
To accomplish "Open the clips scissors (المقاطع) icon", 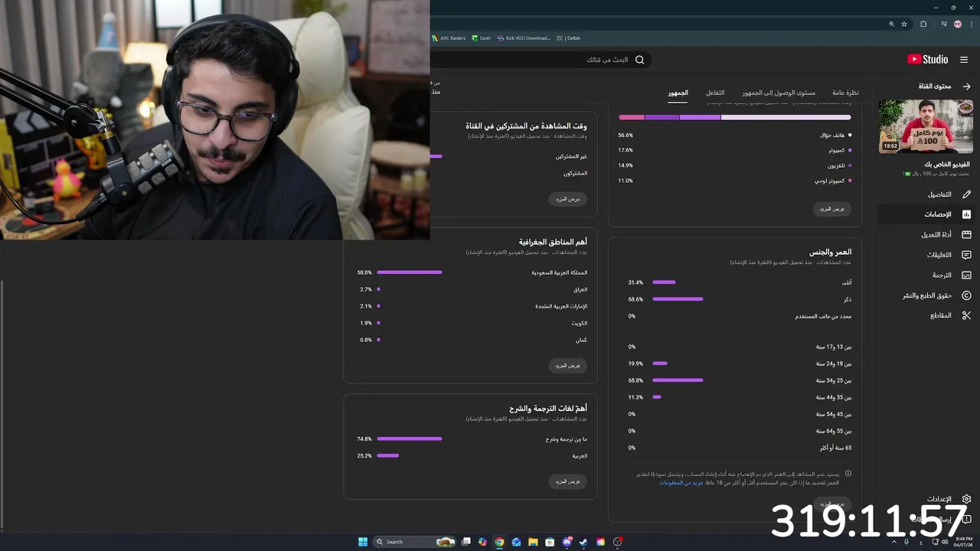I will click(966, 315).
